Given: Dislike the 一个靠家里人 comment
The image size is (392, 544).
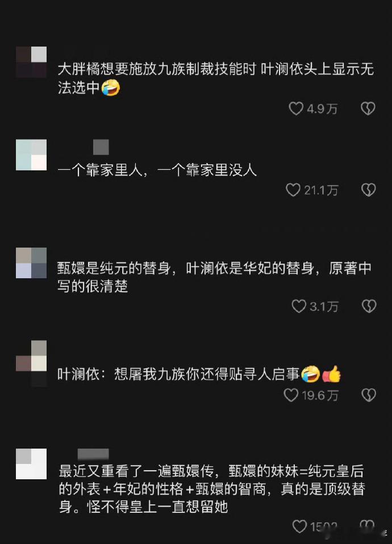Looking at the screenshot, I should click(368, 190).
